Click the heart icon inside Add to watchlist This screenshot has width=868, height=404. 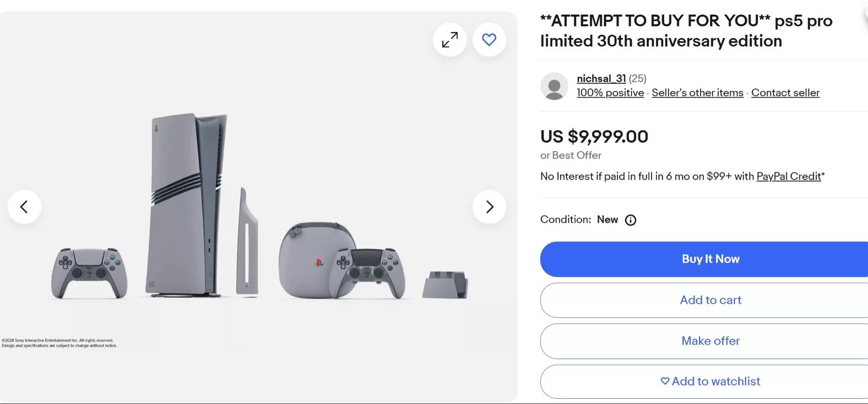pyautogui.click(x=665, y=381)
